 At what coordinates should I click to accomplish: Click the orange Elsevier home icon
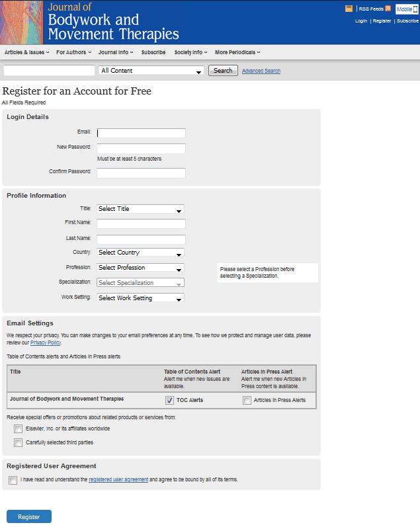(349, 9)
